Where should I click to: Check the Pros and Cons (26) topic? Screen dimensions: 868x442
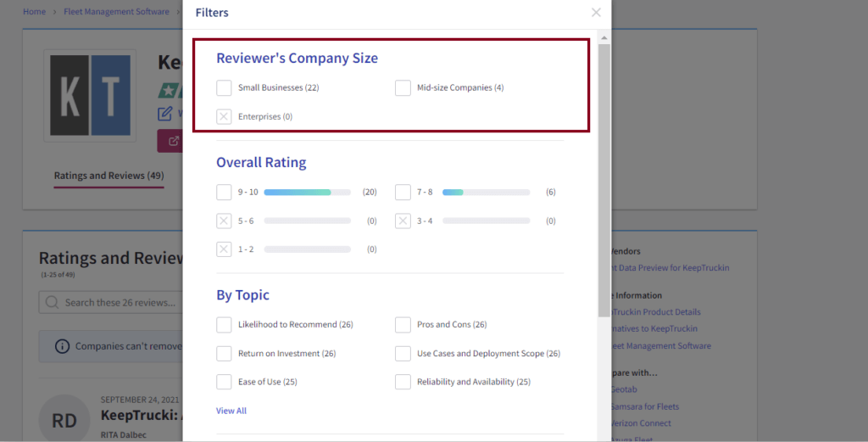click(x=403, y=325)
